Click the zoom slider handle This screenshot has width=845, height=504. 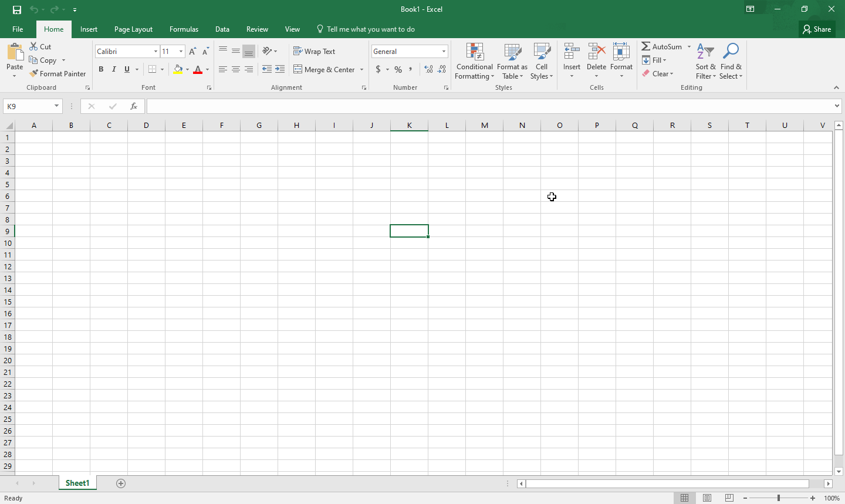coord(779,498)
